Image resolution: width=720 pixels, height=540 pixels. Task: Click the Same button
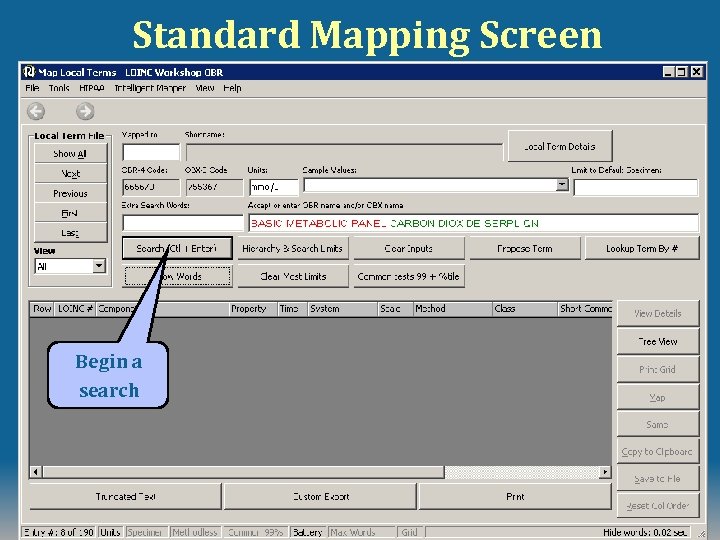(x=658, y=424)
